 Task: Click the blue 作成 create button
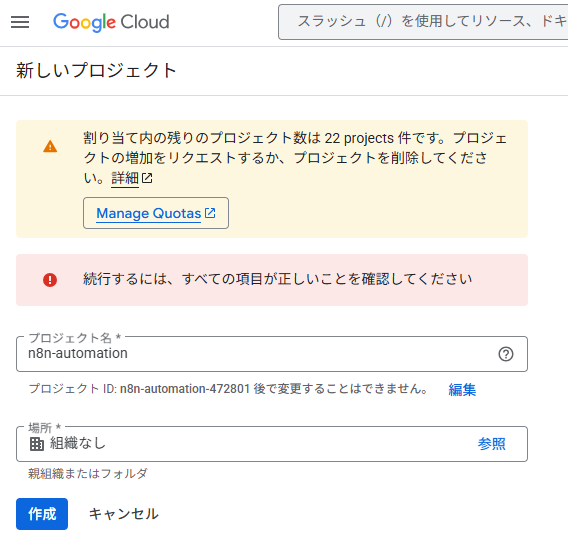click(42, 514)
